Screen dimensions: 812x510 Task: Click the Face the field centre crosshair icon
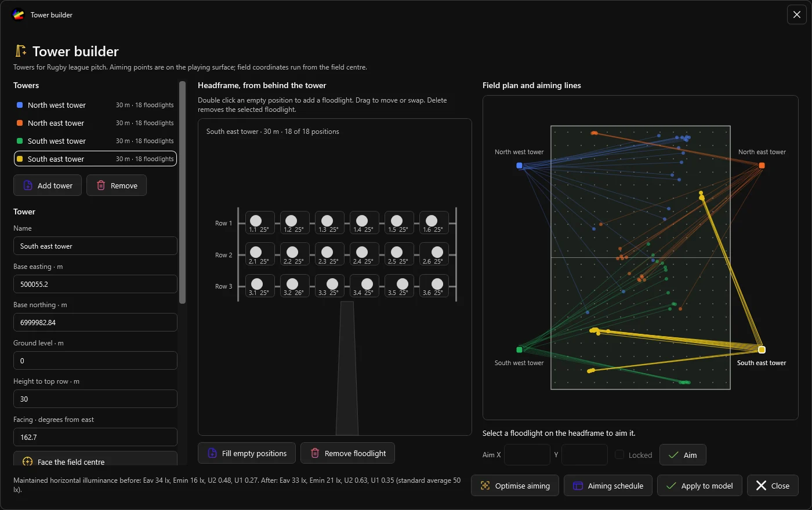pyautogui.click(x=27, y=462)
